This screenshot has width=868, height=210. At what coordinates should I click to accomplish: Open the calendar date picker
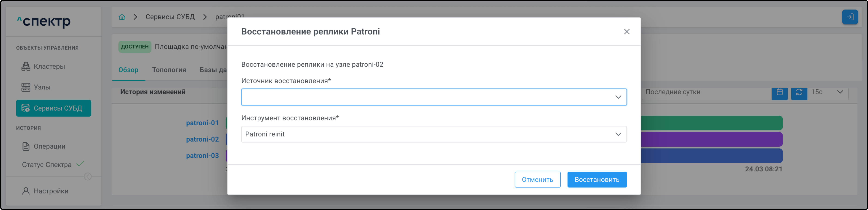pyautogui.click(x=779, y=92)
